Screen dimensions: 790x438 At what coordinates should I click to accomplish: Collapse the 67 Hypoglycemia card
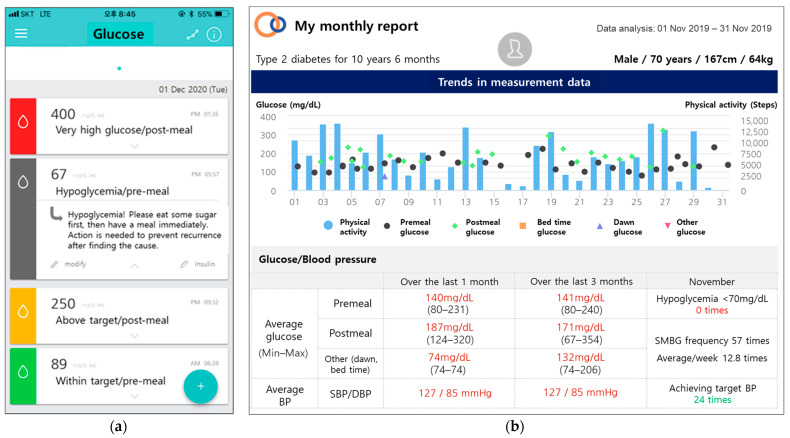pos(133,265)
